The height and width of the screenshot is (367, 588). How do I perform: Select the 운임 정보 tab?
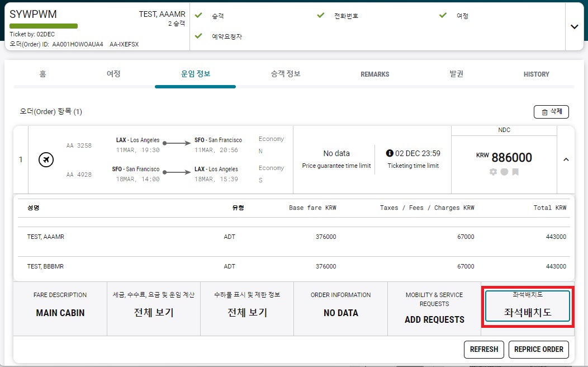[196, 74]
